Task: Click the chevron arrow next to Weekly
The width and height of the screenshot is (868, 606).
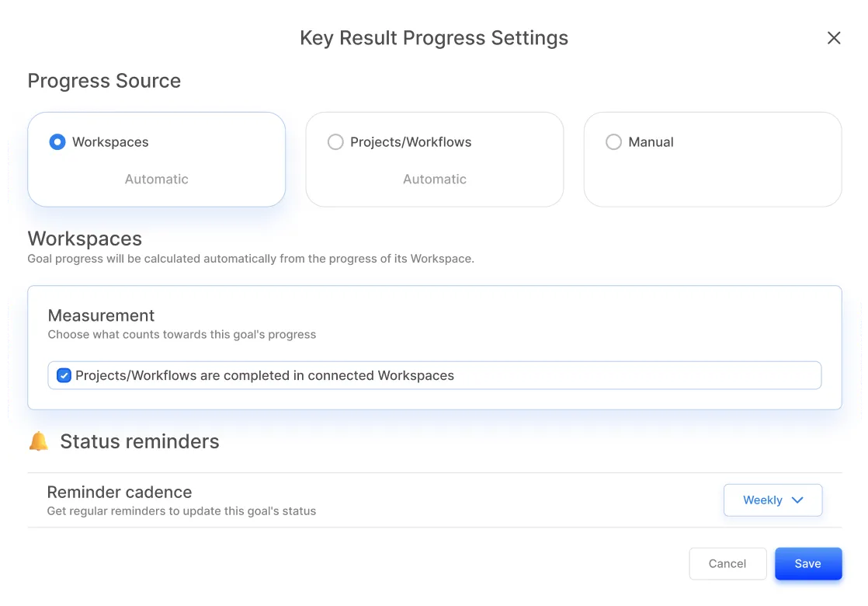Action: click(x=797, y=500)
